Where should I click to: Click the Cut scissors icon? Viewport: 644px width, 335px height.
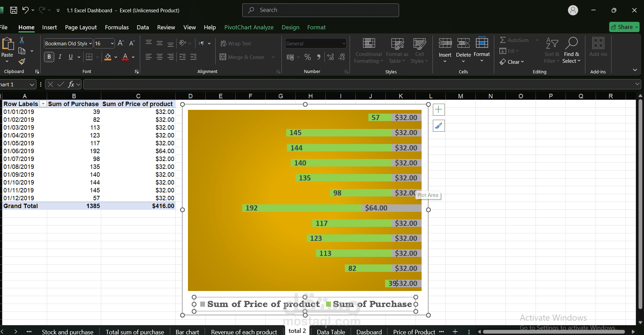click(x=22, y=40)
